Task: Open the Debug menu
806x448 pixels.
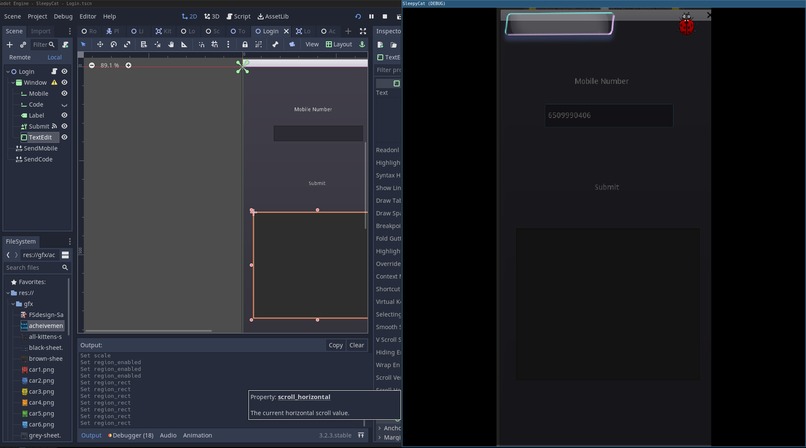Action: (63, 16)
